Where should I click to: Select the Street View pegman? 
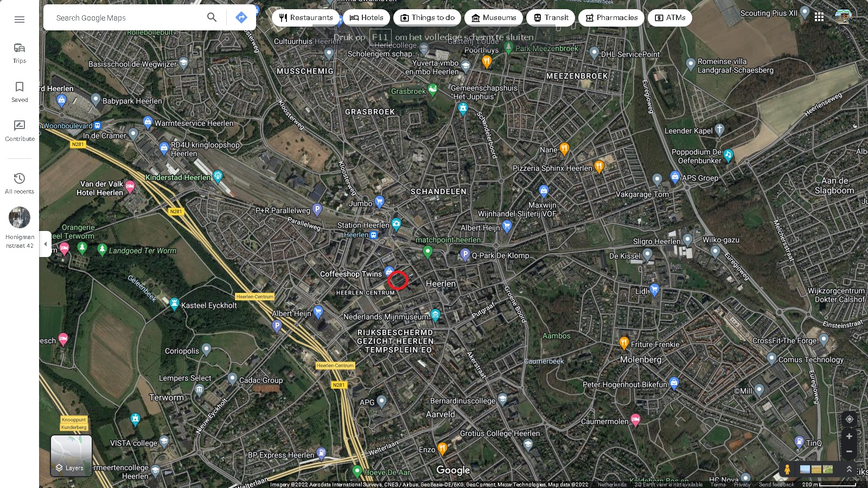point(787,469)
